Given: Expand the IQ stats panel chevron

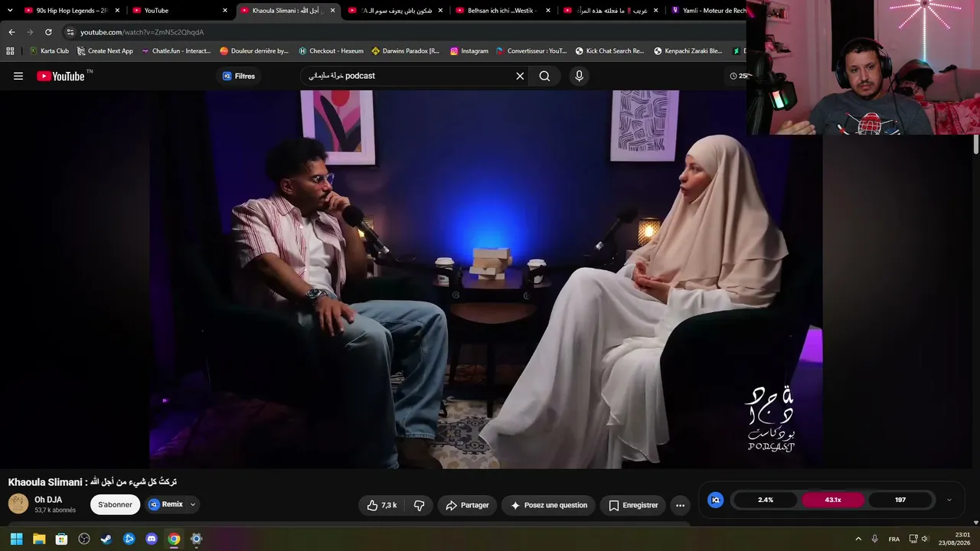Looking at the screenshot, I should 949,500.
